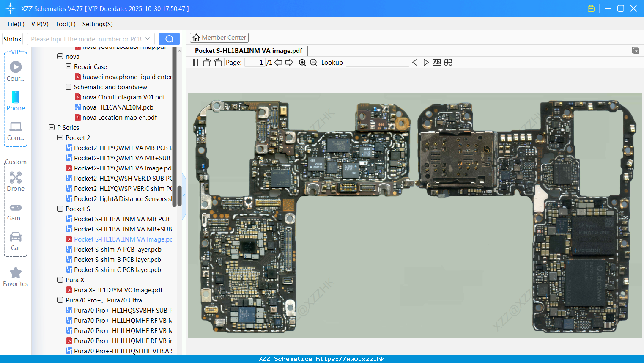
Task: Click the XZZ logo in title bar
Action: click(11, 8)
